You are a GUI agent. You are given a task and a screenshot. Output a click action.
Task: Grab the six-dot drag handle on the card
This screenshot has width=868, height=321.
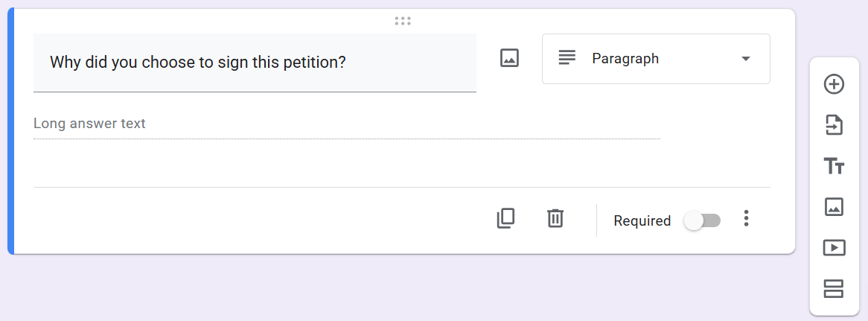403,21
